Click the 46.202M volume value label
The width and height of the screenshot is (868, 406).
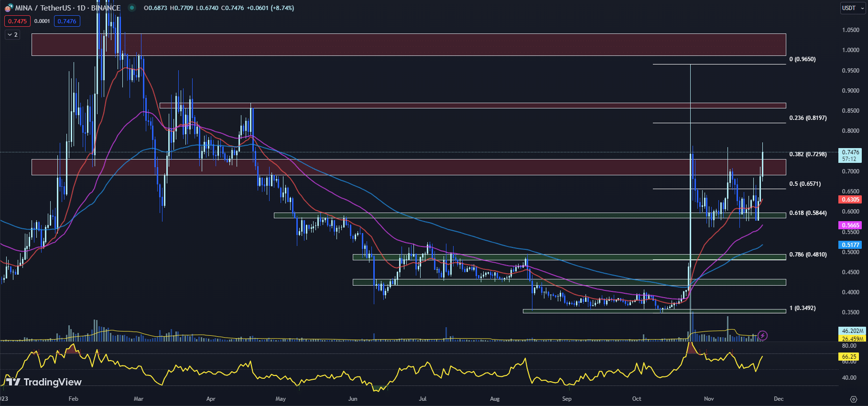pyautogui.click(x=852, y=331)
